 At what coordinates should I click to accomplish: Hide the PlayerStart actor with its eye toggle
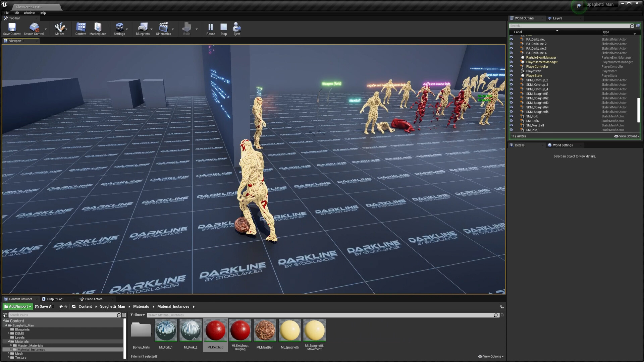tap(511, 71)
